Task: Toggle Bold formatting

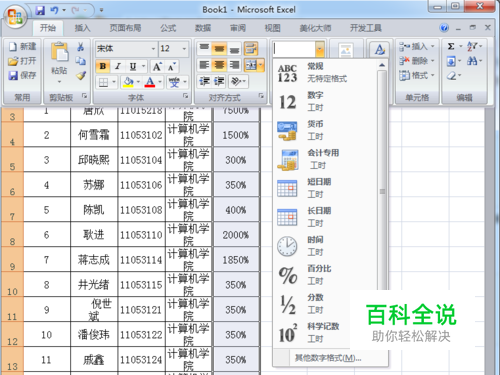Action: tap(103, 67)
